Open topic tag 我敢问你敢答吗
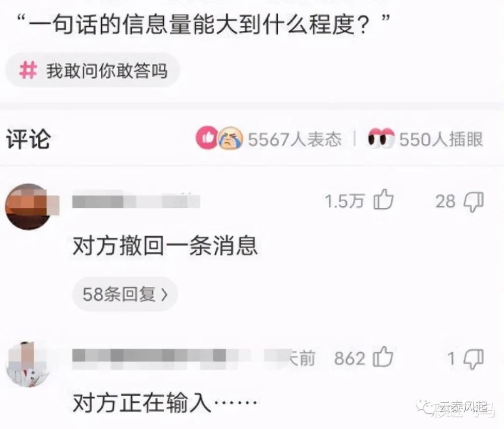 point(93,70)
